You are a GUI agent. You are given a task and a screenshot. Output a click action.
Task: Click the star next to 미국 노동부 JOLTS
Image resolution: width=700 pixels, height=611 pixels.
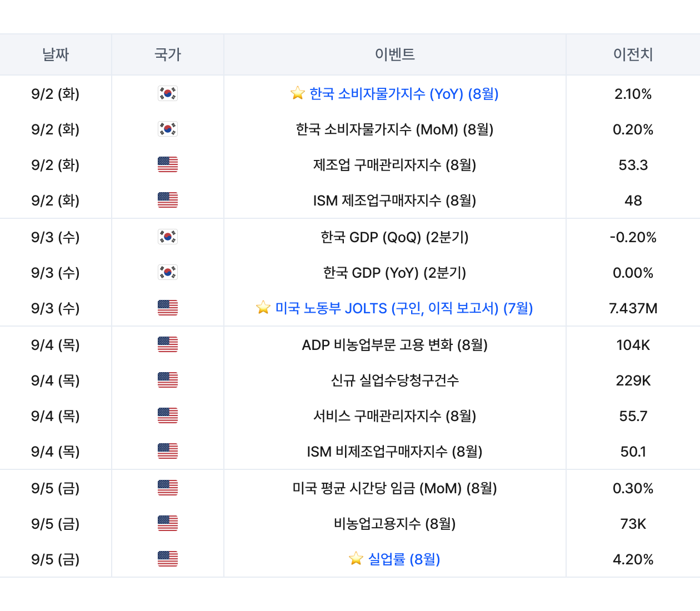click(263, 308)
